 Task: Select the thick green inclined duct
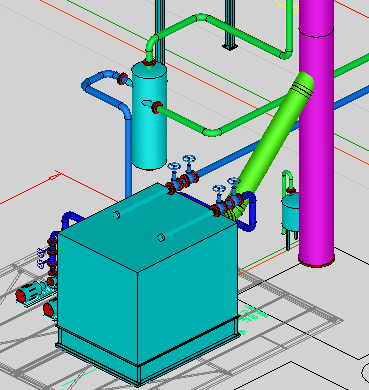pyautogui.click(x=272, y=143)
